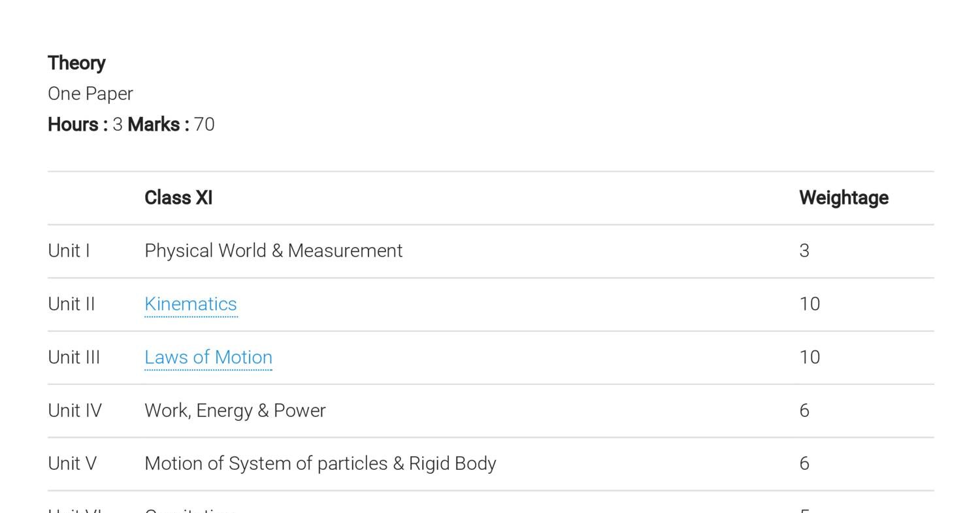The width and height of the screenshot is (980, 513).
Task: Click the Weightage column header
Action: coord(843,198)
